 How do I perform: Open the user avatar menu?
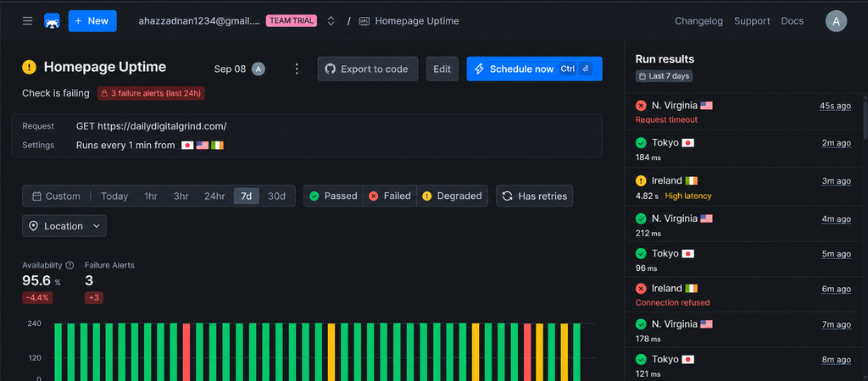(836, 21)
